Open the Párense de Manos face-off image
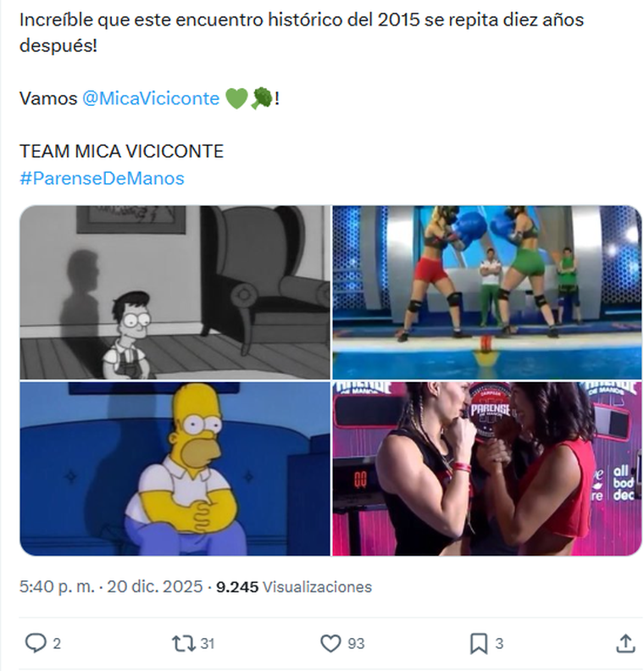644x671 pixels. pos(487,469)
